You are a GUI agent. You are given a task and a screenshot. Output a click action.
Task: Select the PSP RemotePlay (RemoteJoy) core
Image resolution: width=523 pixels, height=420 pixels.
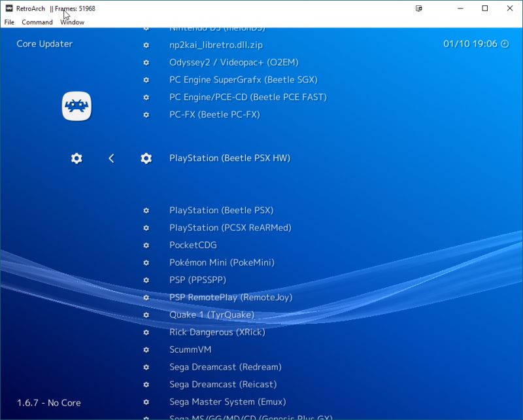(x=231, y=297)
